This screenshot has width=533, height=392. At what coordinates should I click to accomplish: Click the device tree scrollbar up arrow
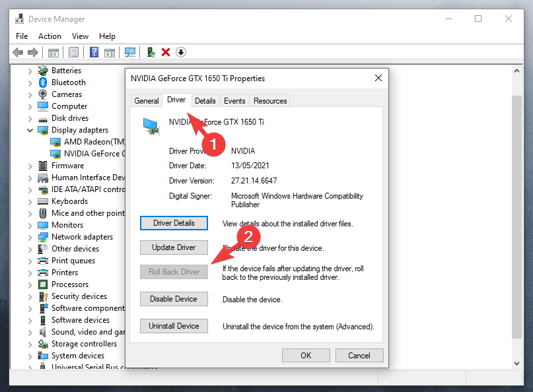(x=516, y=71)
